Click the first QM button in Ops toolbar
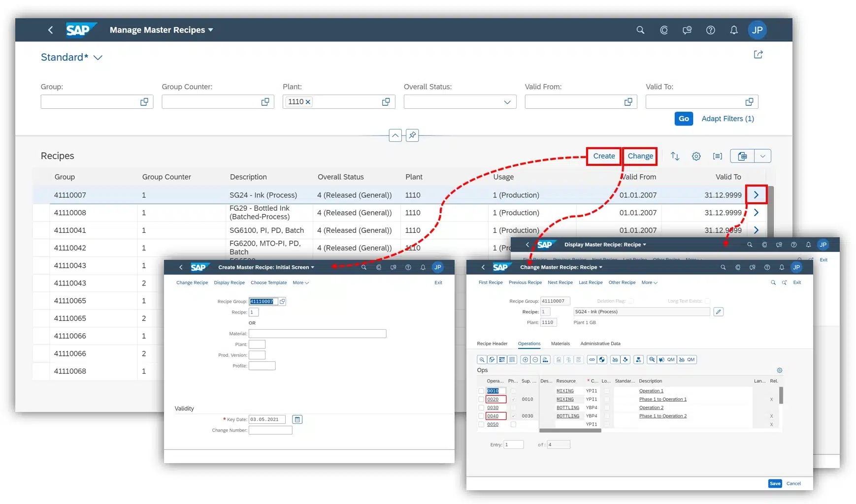856x504 pixels. (x=667, y=359)
